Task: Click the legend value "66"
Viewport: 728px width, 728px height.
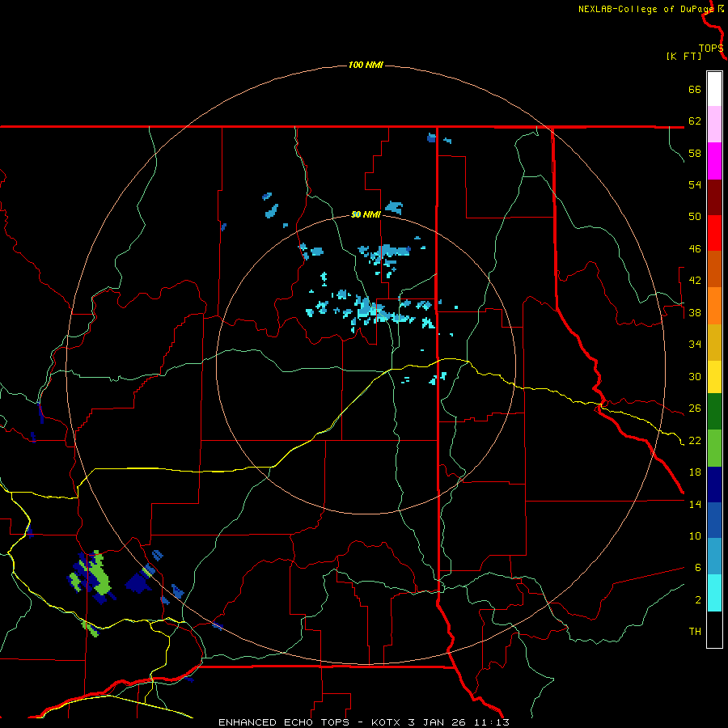Action: tap(695, 89)
